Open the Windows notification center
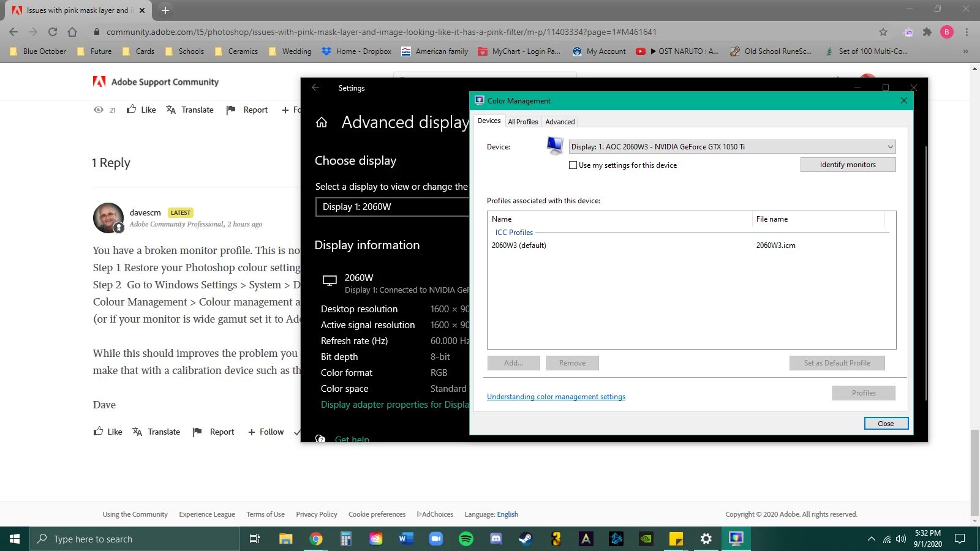Viewport: 980px width, 551px height. 960,539
